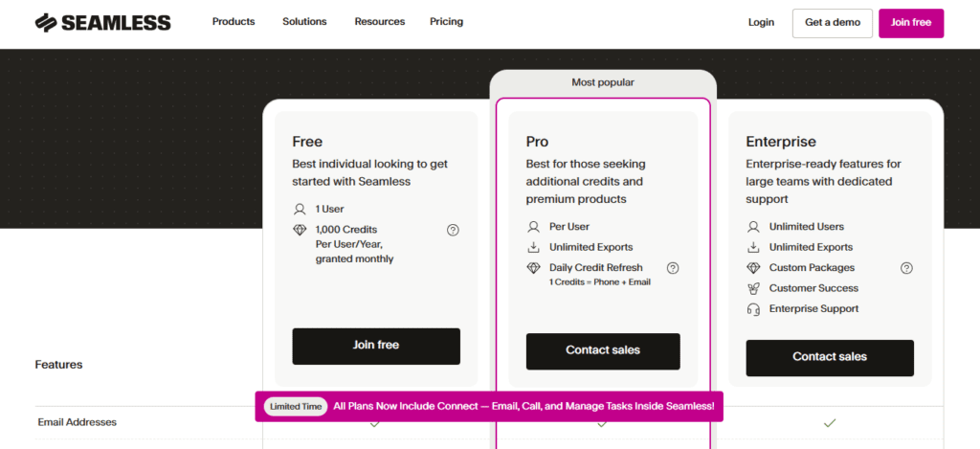
Task: Click the Seamless logo in the header
Action: (102, 23)
